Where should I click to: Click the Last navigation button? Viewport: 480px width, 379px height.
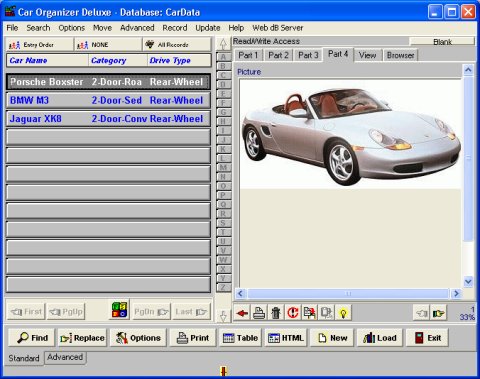coord(191,312)
